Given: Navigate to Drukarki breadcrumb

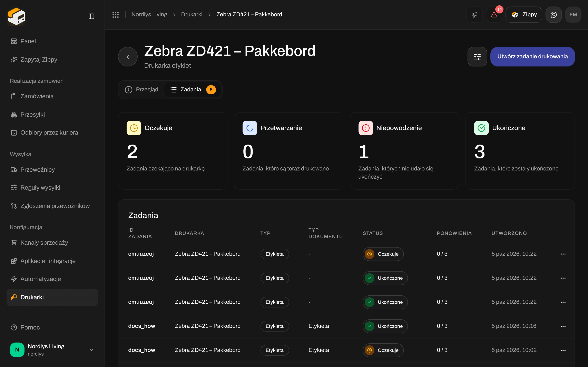Looking at the screenshot, I should click(192, 14).
